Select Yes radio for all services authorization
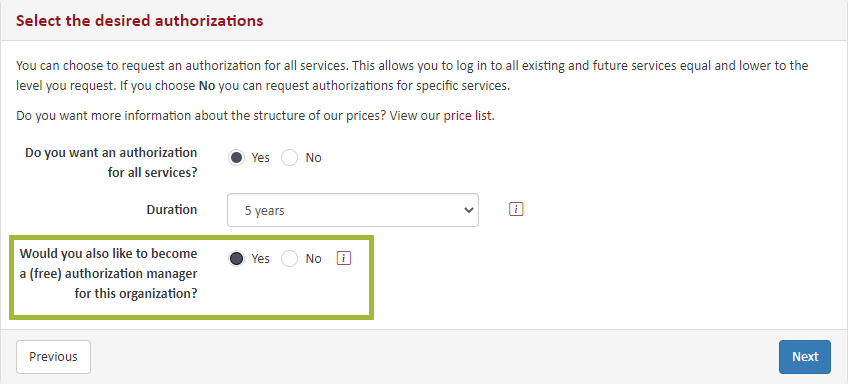Image resolution: width=851 pixels, height=384 pixels. click(236, 158)
